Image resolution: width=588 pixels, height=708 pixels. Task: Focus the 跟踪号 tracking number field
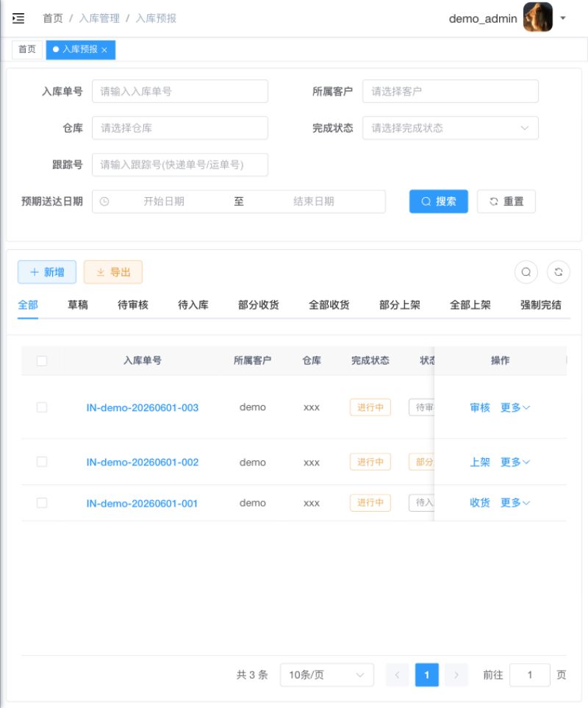(180, 165)
